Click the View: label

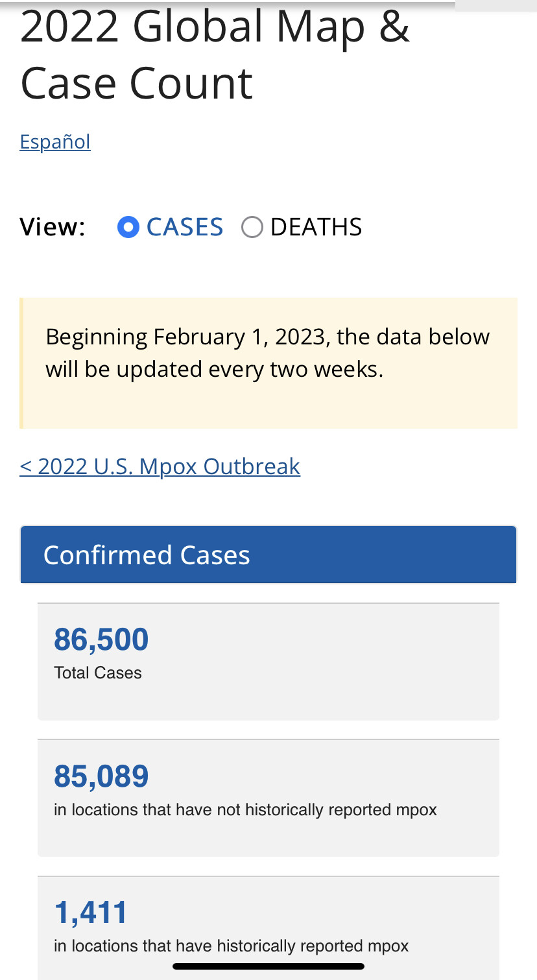point(53,227)
